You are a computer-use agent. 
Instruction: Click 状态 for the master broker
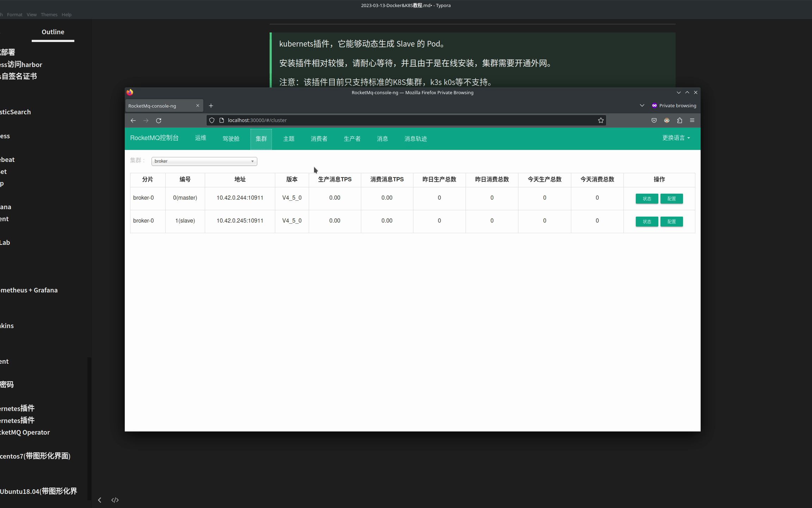[646, 198]
